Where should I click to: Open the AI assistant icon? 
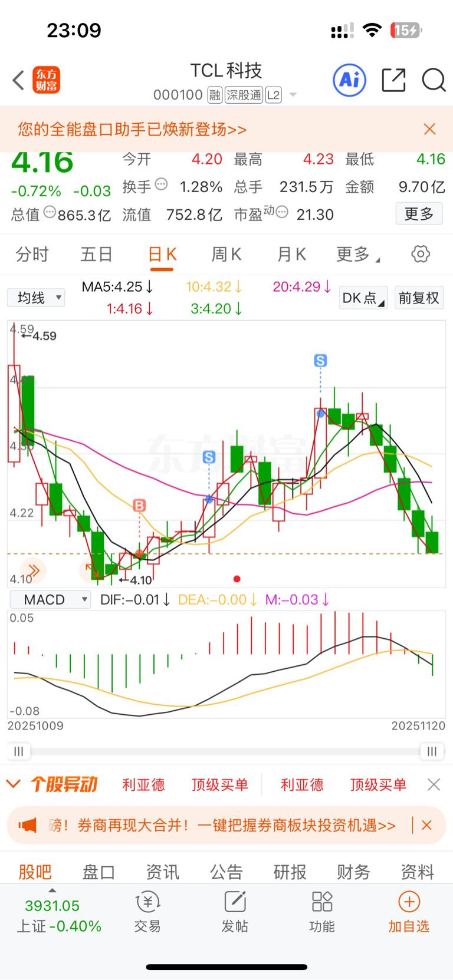(349, 80)
